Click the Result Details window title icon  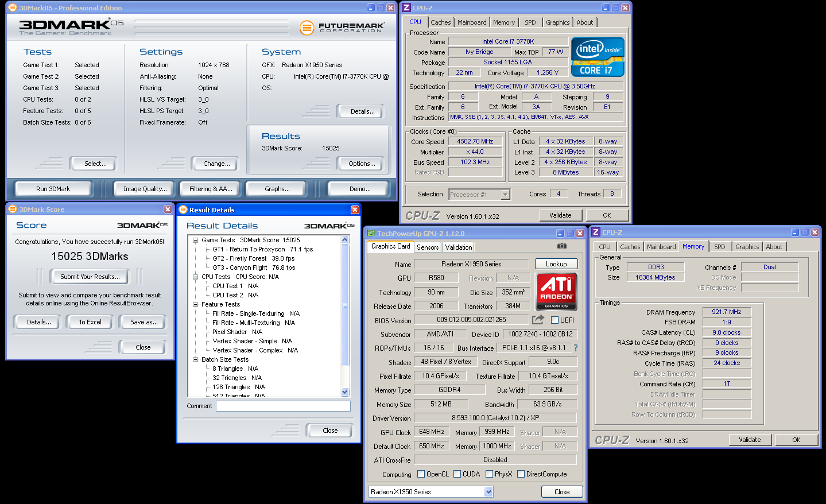pos(183,210)
